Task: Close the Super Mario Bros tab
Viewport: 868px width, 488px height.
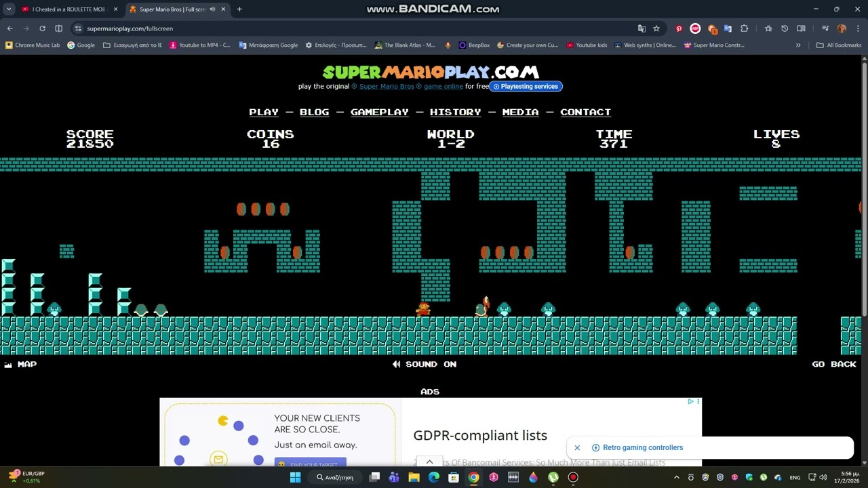Action: click(x=223, y=9)
